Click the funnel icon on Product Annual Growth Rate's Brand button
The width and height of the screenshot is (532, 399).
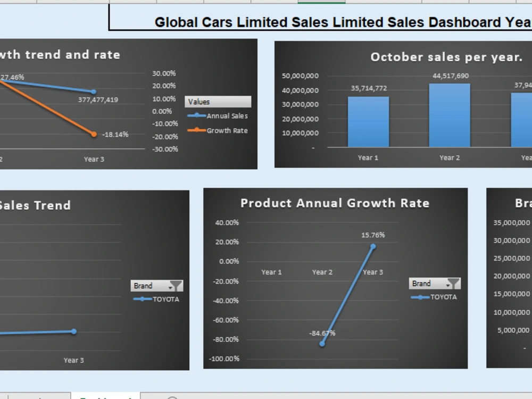pos(453,283)
